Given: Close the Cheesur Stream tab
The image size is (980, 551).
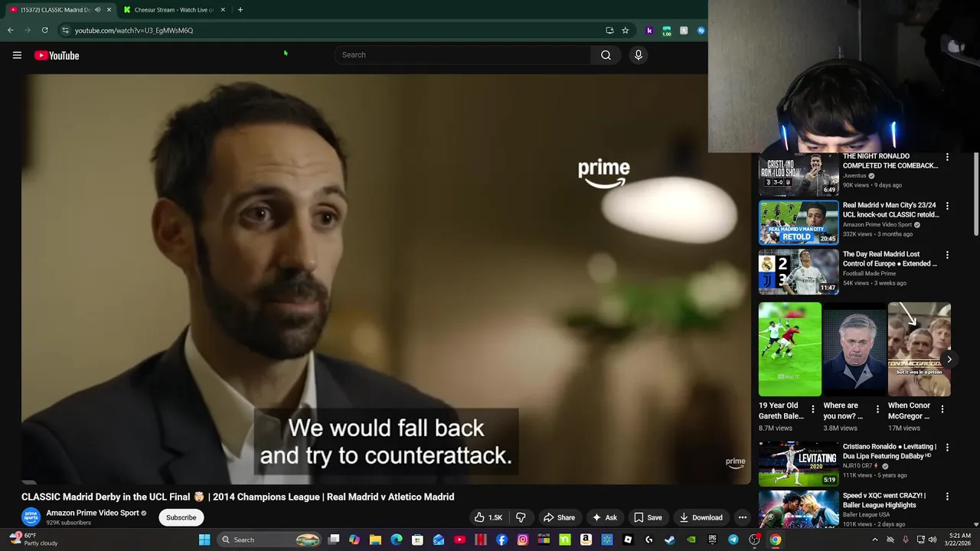Looking at the screenshot, I should click(x=223, y=10).
